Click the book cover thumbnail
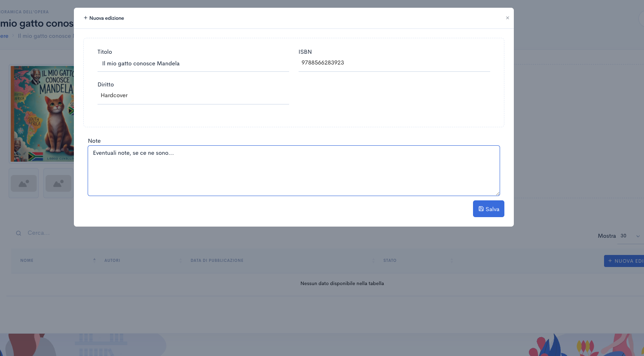This screenshot has height=356, width=644. point(42,114)
